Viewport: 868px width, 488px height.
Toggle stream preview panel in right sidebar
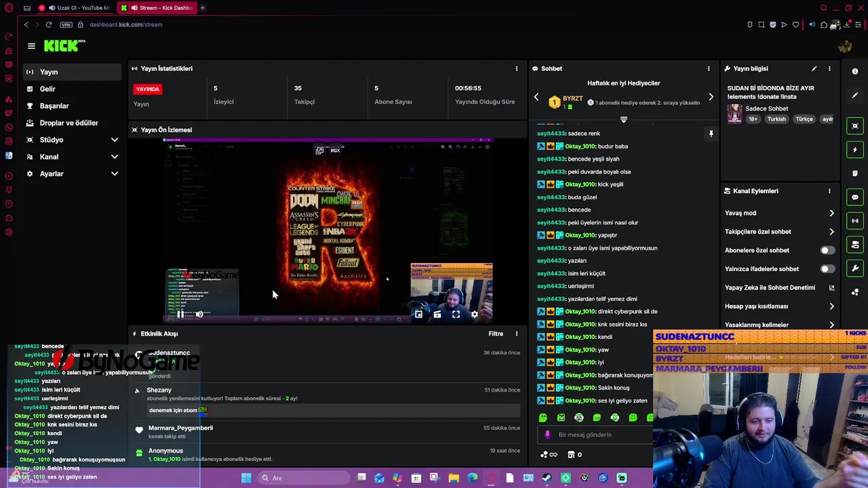855,126
